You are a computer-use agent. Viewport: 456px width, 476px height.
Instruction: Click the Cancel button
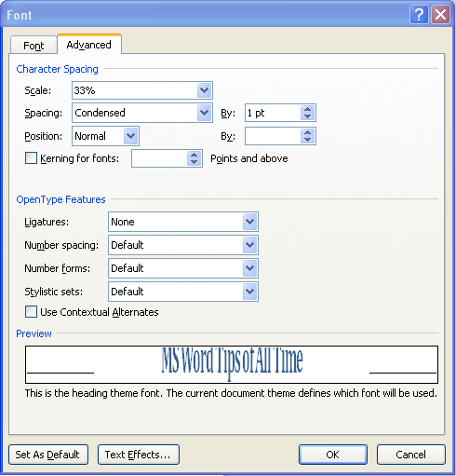(411, 455)
